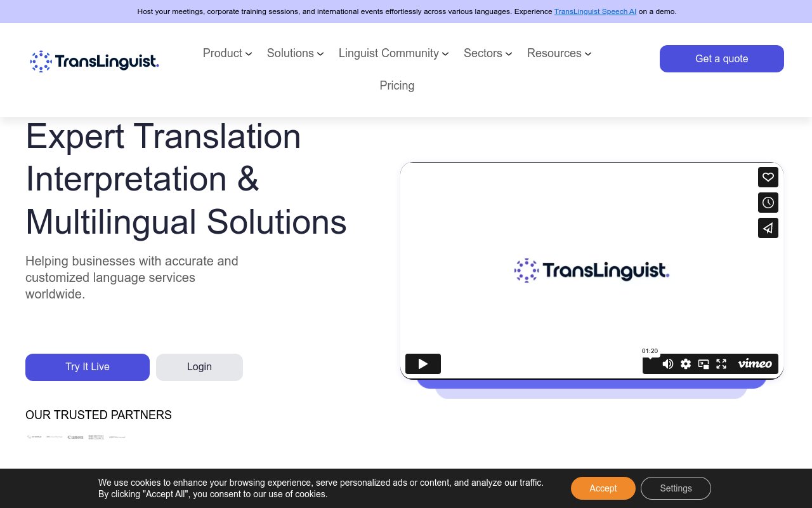
Task: Click the Login button
Action: pos(199,367)
